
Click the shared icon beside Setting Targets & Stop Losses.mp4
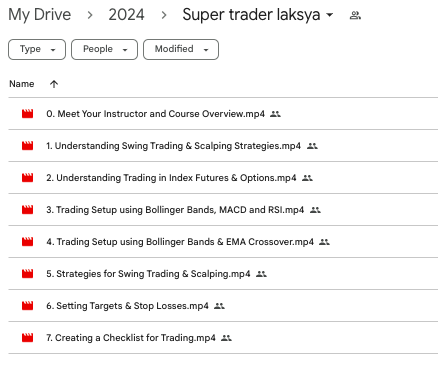pyautogui.click(x=219, y=306)
